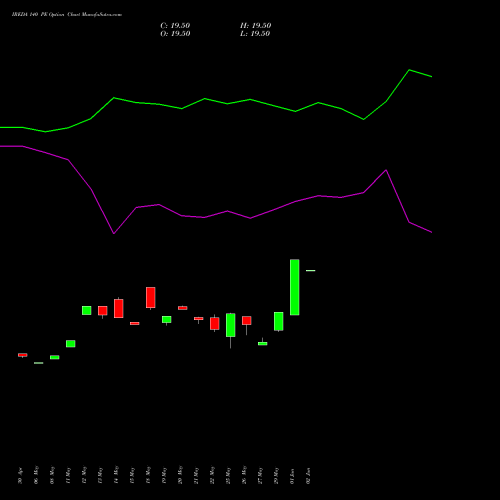This screenshot has height=500, width=500.
Task: Click the opening price value O: 19.50
Action: click(x=175, y=34)
